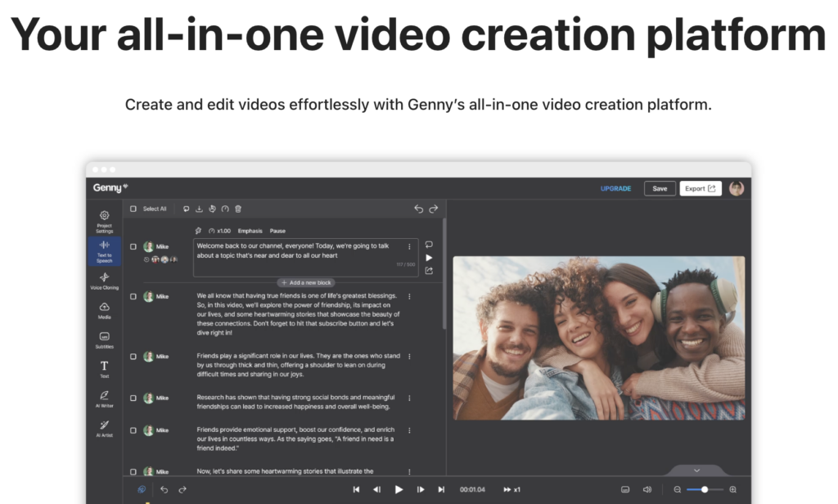Open the AI Writer tool
This screenshot has width=838, height=504.
point(104,398)
